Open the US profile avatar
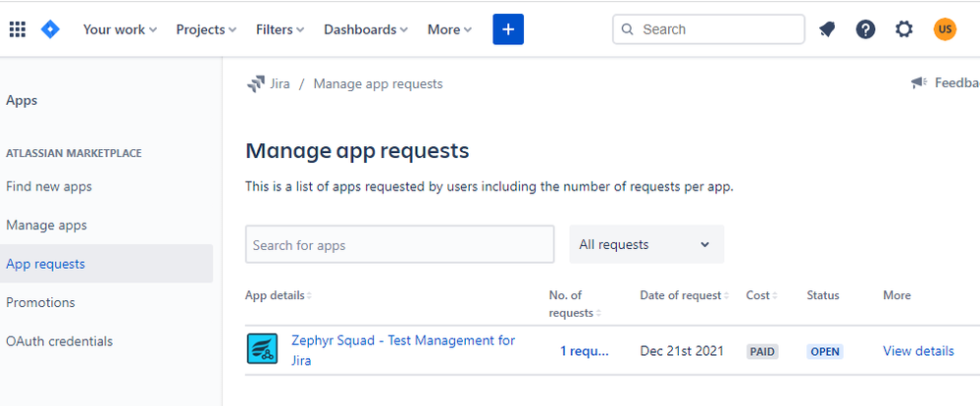This screenshot has height=406, width=980. (945, 29)
